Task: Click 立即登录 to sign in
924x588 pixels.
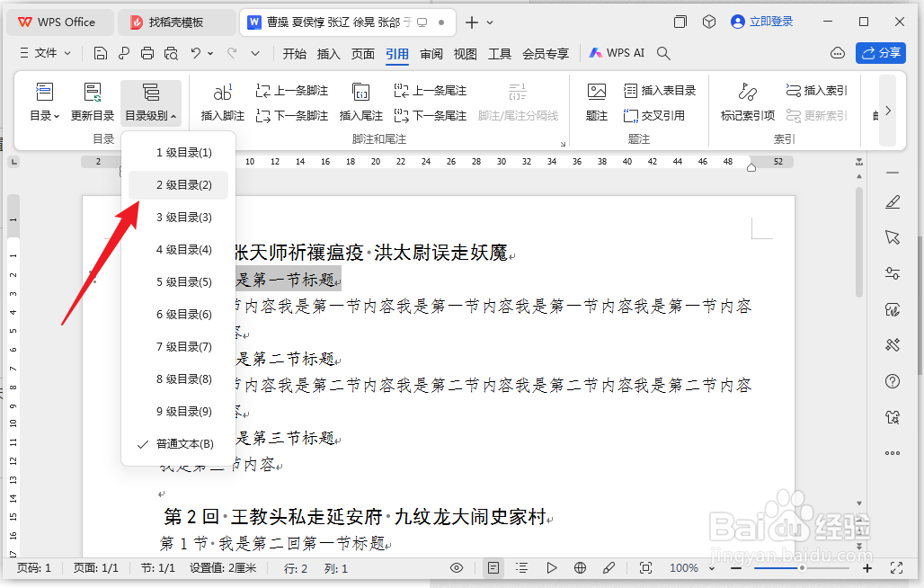Action: pyautogui.click(x=762, y=22)
